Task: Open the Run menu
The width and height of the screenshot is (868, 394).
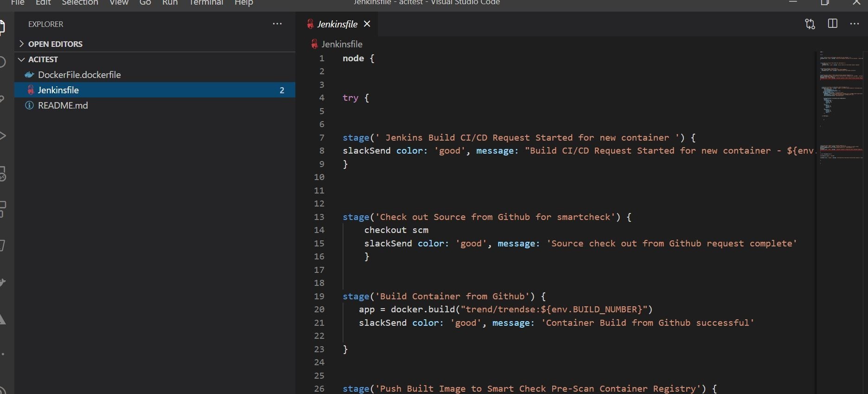Action: [170, 3]
